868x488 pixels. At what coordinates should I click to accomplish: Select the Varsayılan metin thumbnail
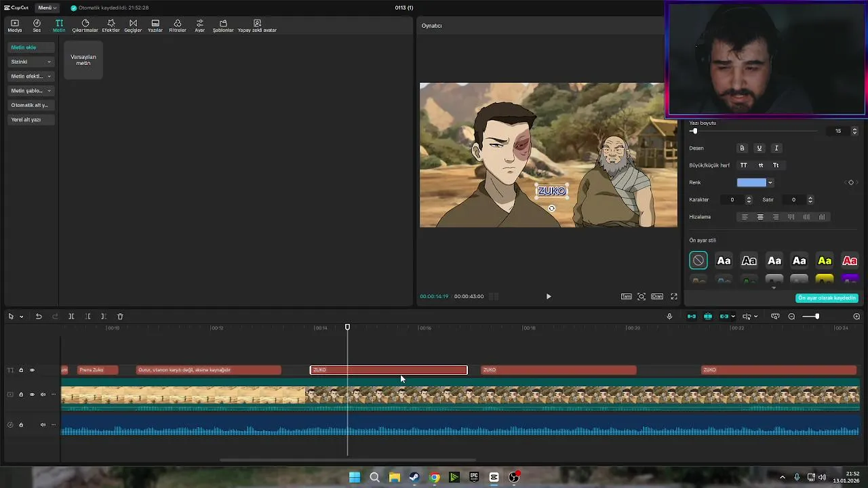click(83, 60)
